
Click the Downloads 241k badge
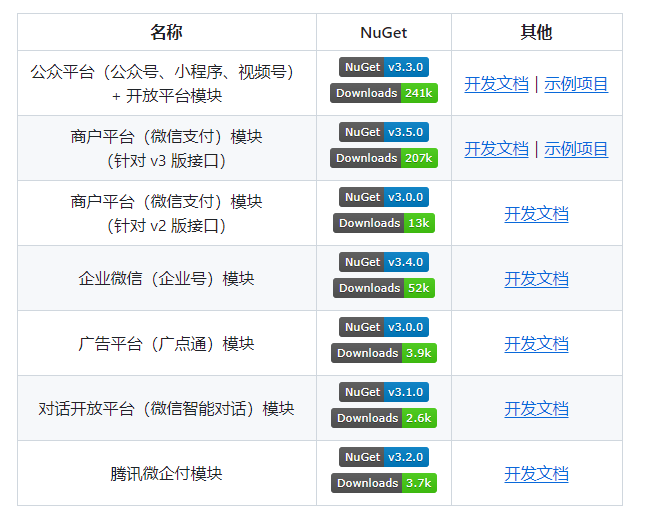[384, 93]
